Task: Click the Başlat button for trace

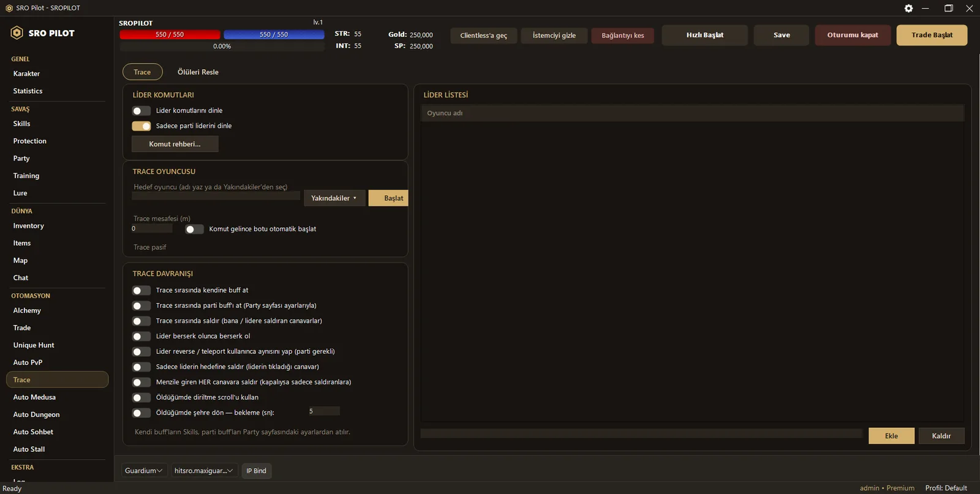Action: (388, 198)
